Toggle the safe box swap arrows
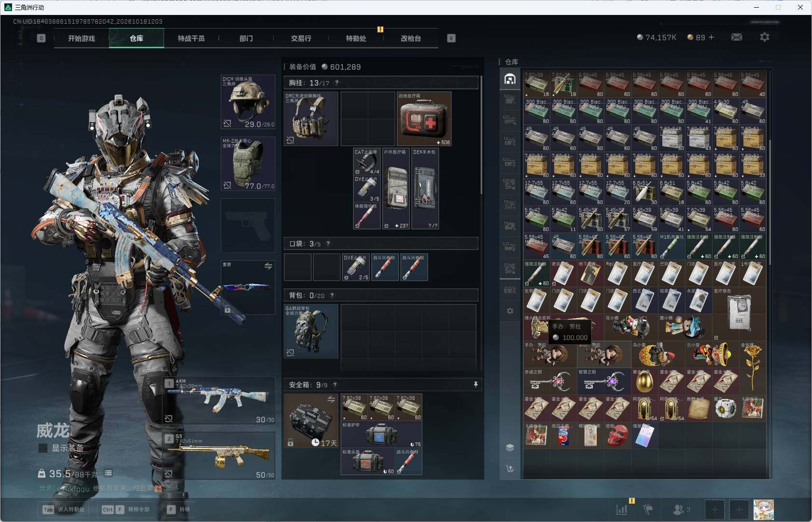The width and height of the screenshot is (812, 522). tap(331, 399)
